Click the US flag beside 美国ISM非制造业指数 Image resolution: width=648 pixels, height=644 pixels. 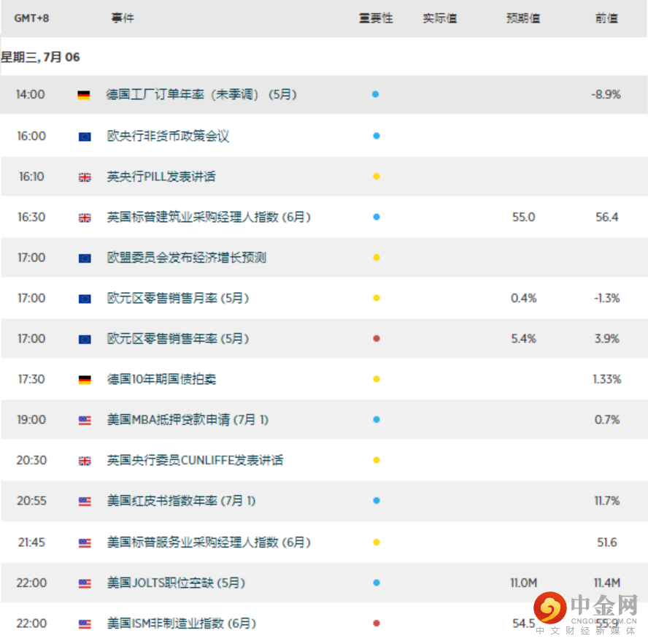[85, 624]
